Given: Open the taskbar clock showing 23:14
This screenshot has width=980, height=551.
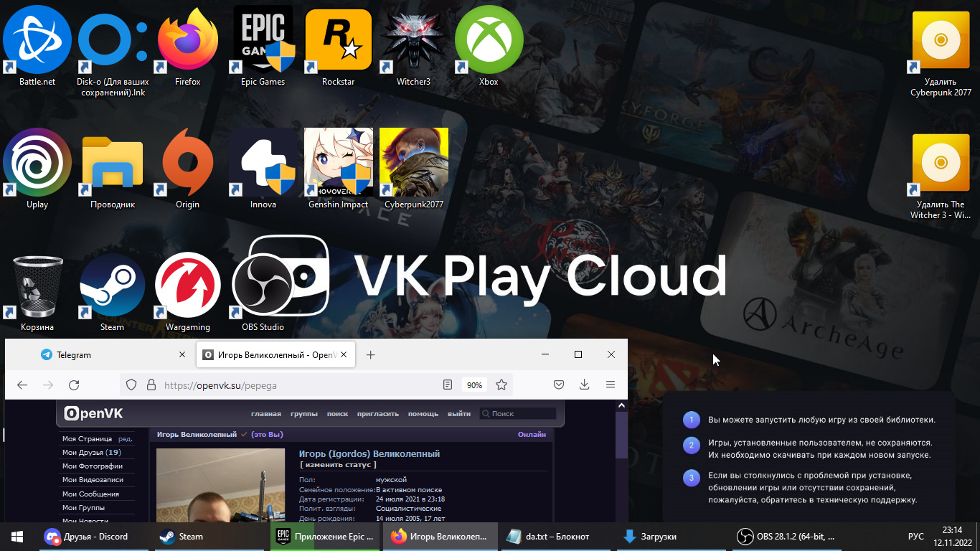Looking at the screenshot, I should click(951, 536).
